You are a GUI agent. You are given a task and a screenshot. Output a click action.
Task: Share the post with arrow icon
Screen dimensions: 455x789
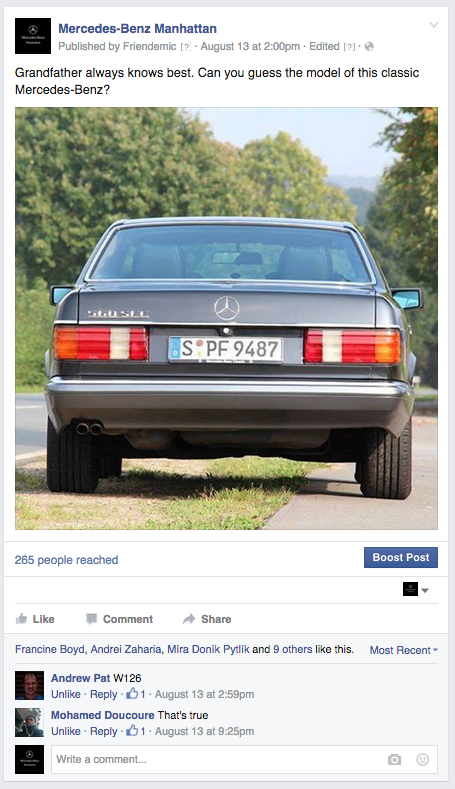[207, 619]
